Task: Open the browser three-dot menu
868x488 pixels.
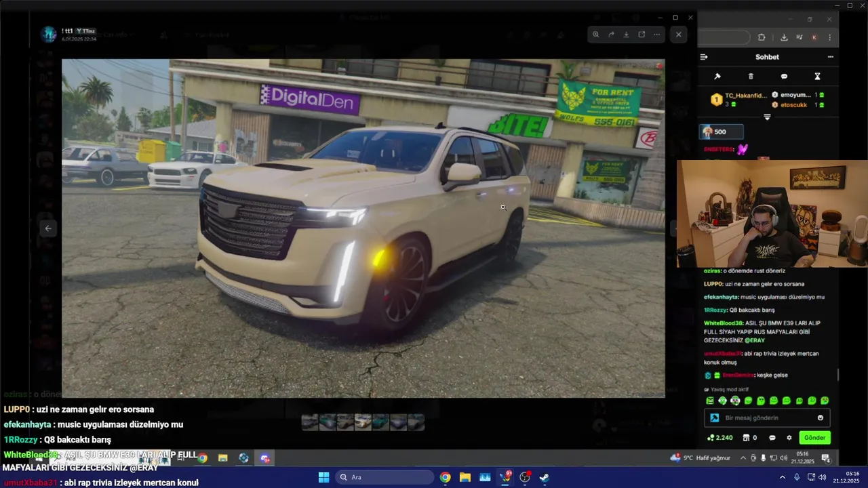Action: 829,37
